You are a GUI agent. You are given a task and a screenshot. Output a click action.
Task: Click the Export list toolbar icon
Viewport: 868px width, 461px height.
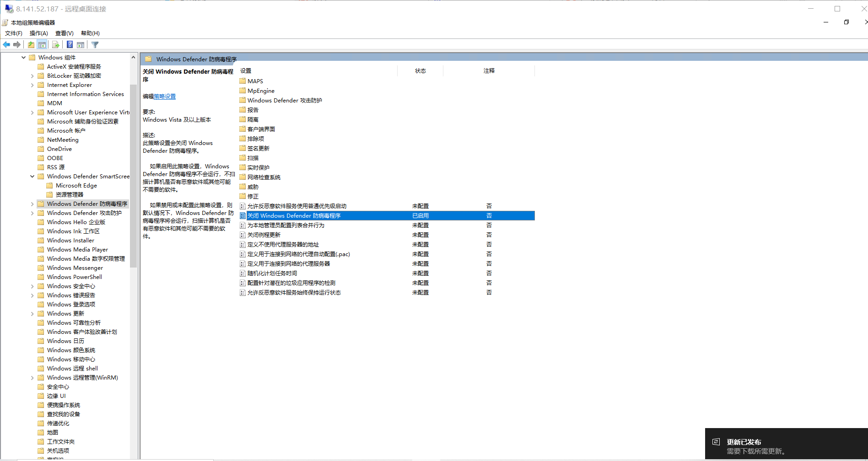coord(56,45)
